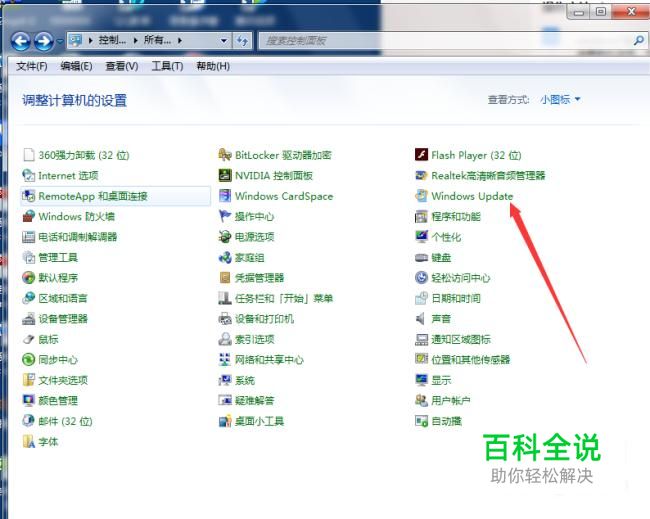
Task: Open 网络和共享中心 icon
Action: [225, 359]
